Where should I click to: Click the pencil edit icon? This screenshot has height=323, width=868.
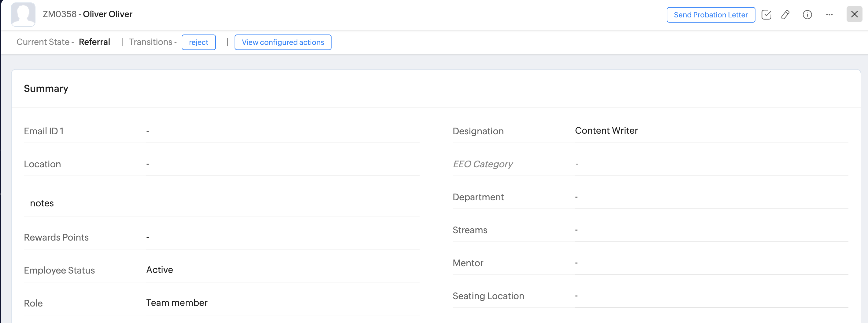pos(785,15)
